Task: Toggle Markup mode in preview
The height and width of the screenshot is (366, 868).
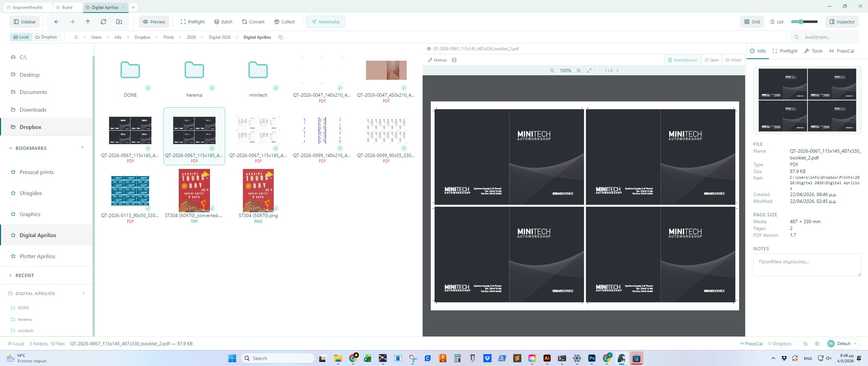Action: pyautogui.click(x=437, y=60)
